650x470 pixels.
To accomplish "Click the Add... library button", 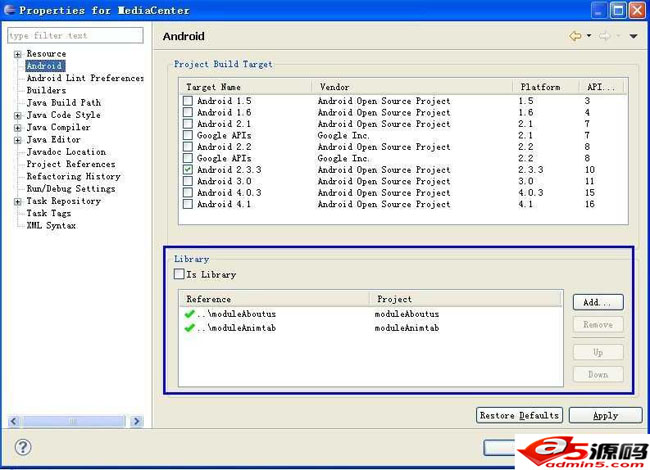I will [x=598, y=302].
